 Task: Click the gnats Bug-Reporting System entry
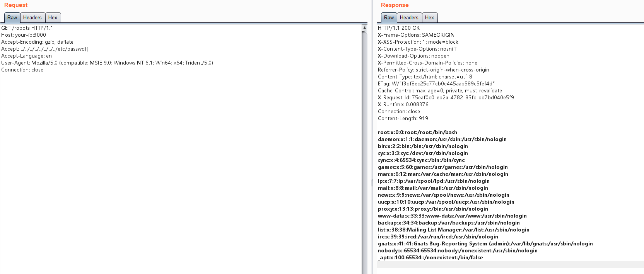click(485, 244)
